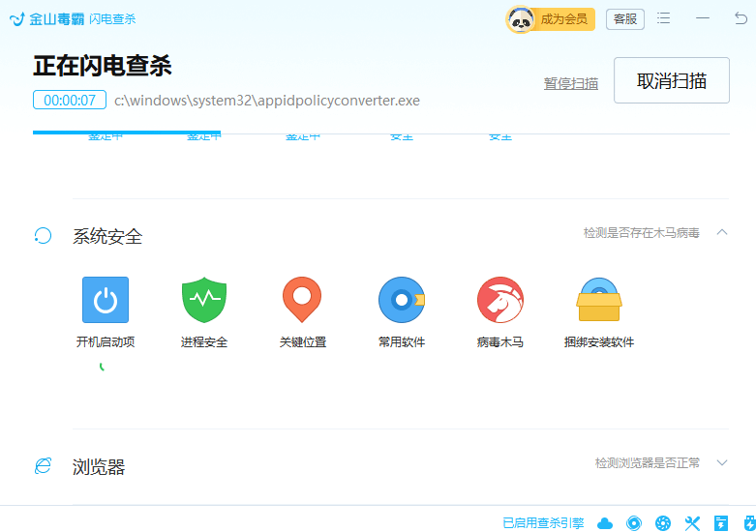The image size is (756, 532).
Task: Click the scanned file path text
Action: [x=266, y=101]
